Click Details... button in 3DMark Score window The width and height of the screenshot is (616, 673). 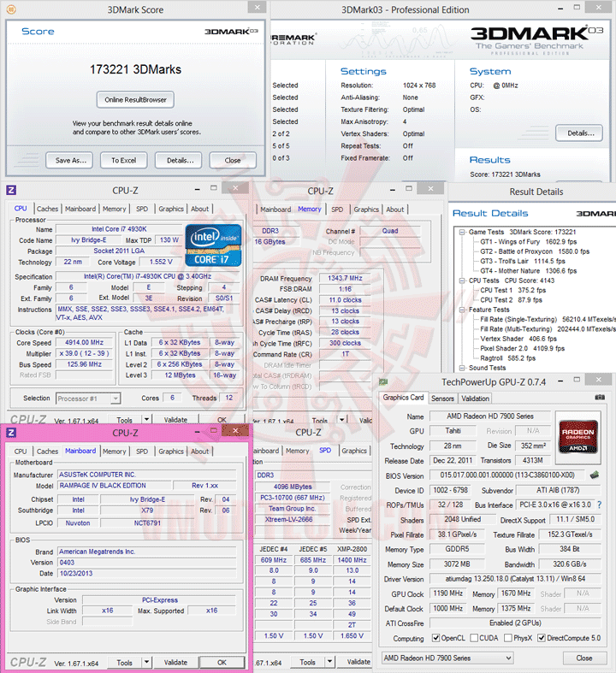click(x=180, y=161)
